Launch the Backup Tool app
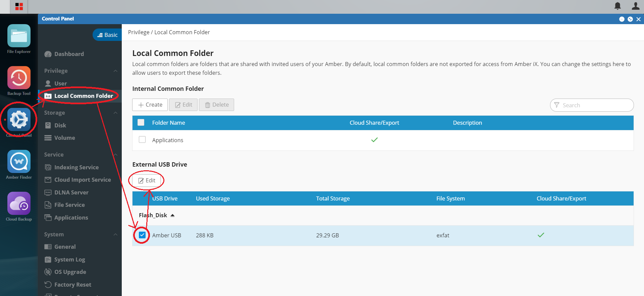The width and height of the screenshot is (644, 296). (x=19, y=78)
